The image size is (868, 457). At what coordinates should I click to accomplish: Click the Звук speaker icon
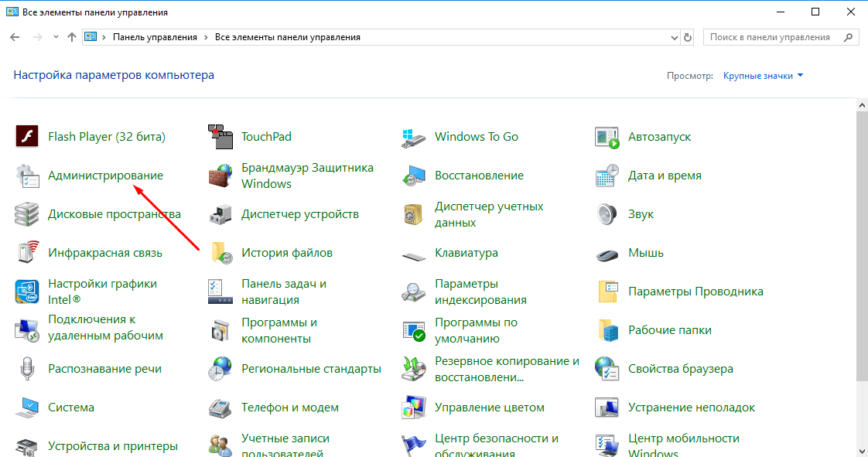pos(607,214)
